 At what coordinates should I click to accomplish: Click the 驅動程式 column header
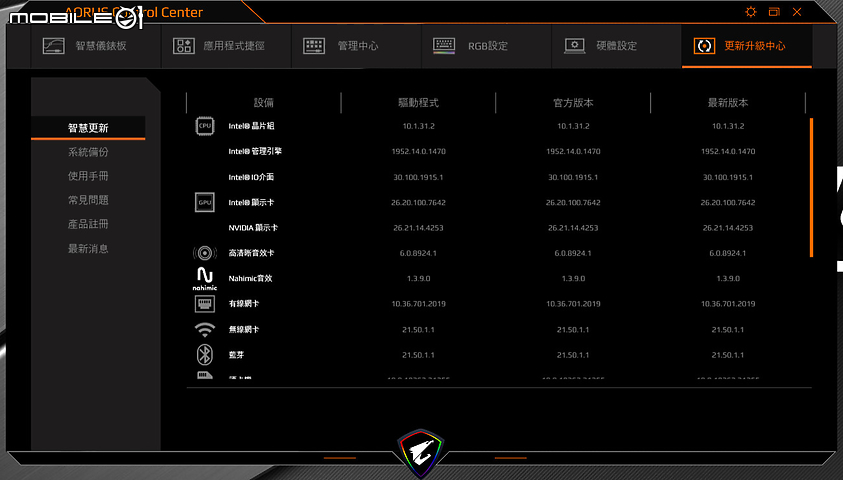point(418,103)
